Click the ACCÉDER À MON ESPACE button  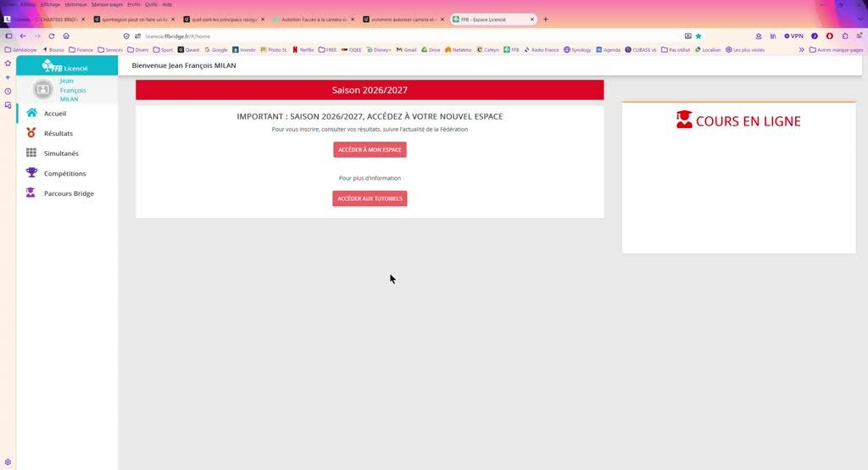point(370,149)
